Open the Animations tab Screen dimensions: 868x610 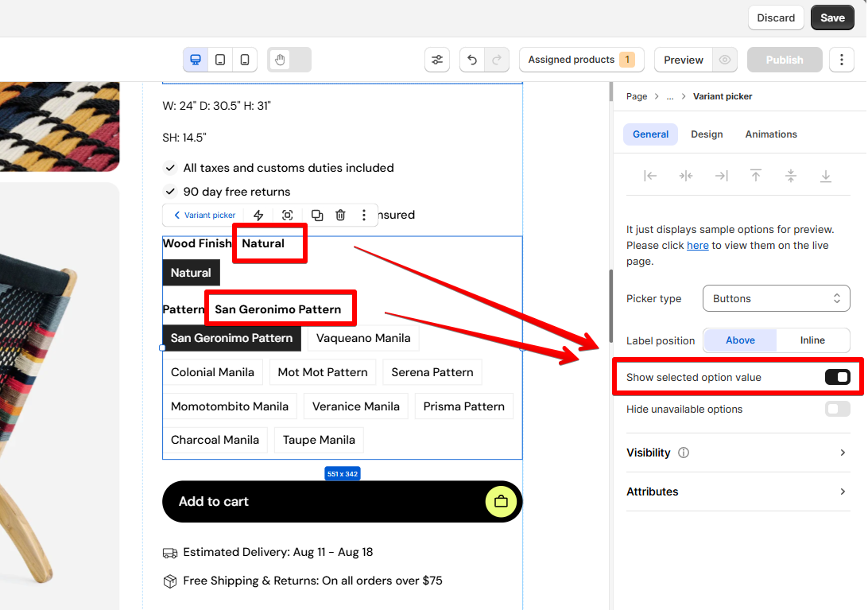(x=770, y=134)
